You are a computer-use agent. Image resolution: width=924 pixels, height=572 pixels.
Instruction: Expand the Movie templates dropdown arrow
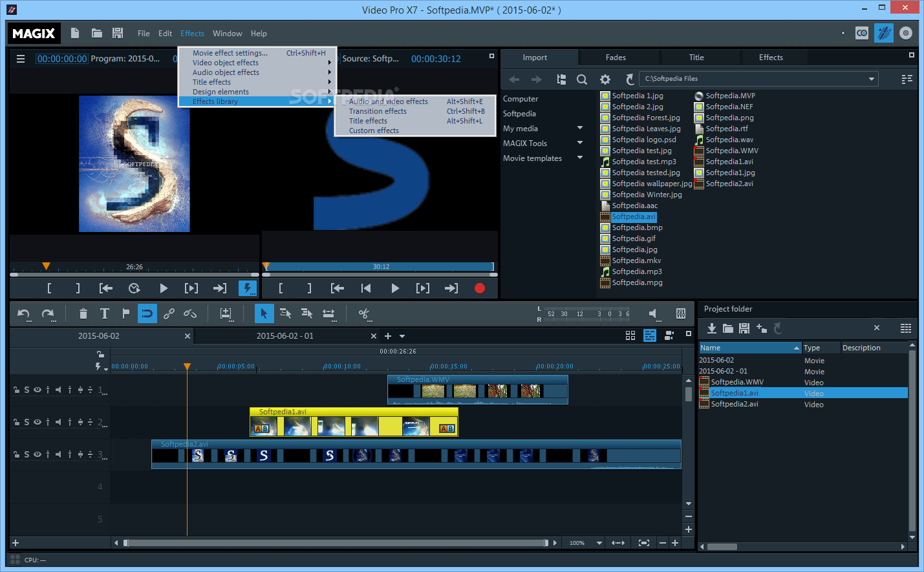coord(580,158)
